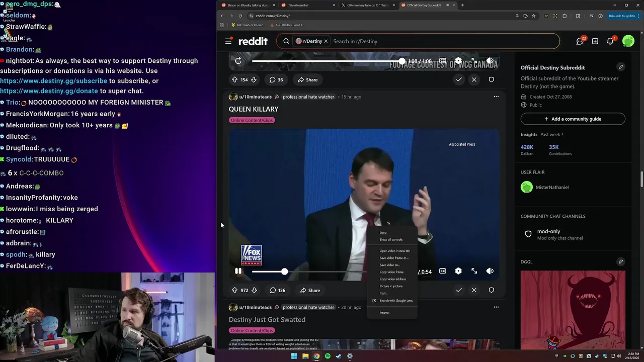Open the QUEEN KILLARY post title
Image resolution: width=644 pixels, height=362 pixels.
tap(254, 109)
